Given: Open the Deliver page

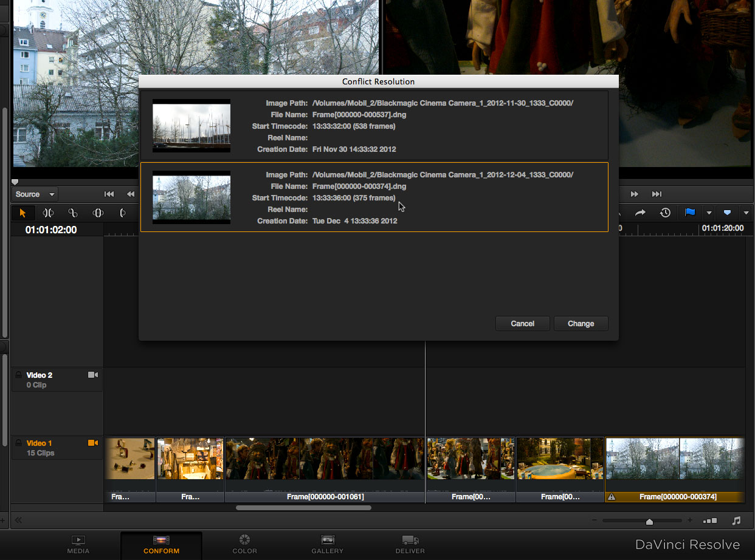Looking at the screenshot, I should (410, 544).
